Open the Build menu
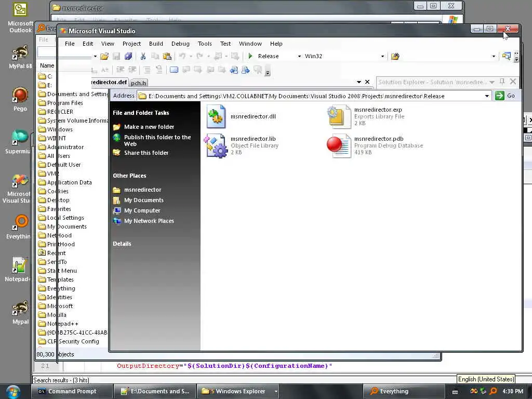 point(156,44)
